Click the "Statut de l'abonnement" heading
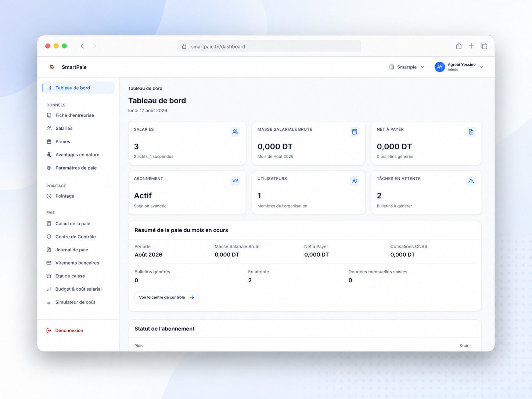The image size is (532, 399). pos(164,329)
